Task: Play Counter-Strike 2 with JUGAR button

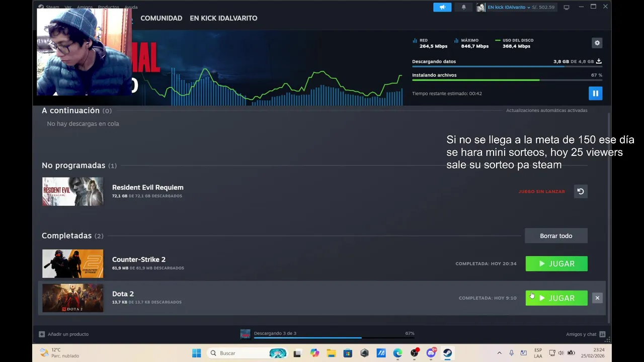Action: click(x=556, y=263)
